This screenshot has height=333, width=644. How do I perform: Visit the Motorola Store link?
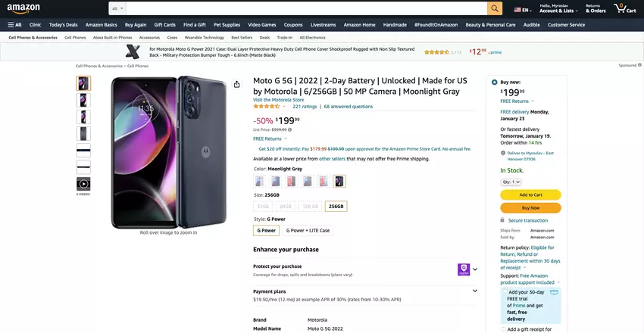[278, 99]
